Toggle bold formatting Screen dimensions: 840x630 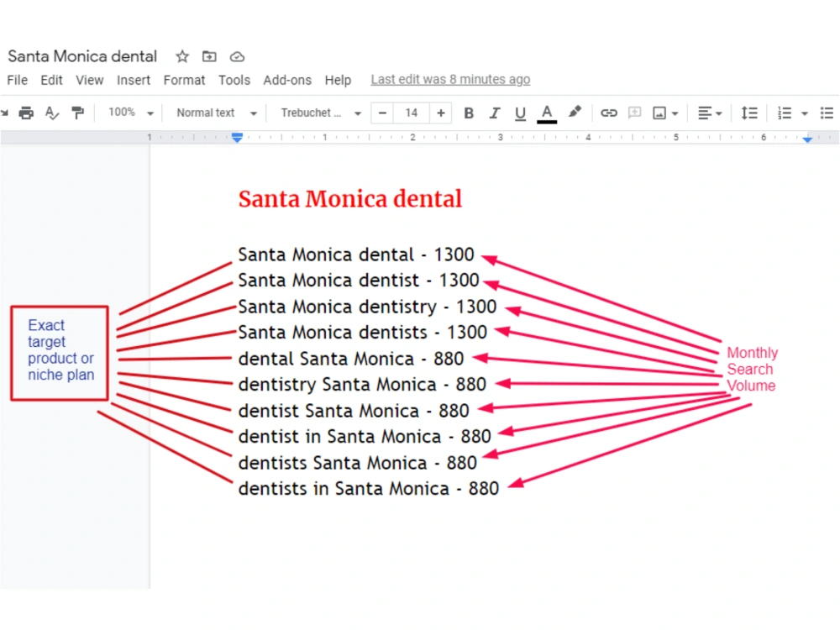coord(469,113)
